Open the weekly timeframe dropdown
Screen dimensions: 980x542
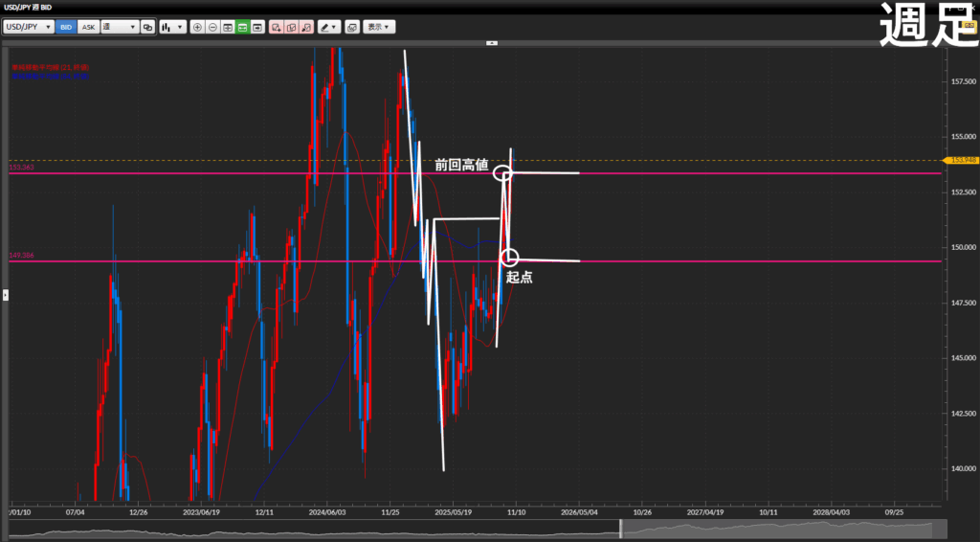120,28
